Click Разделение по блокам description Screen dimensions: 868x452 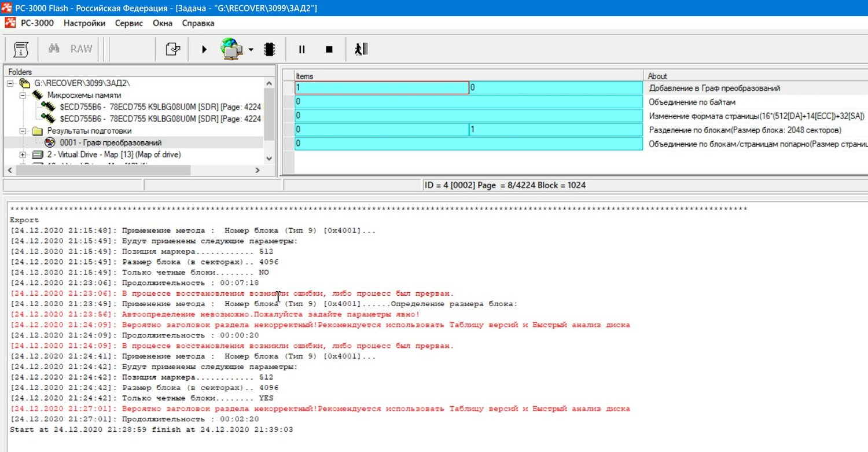(x=745, y=130)
